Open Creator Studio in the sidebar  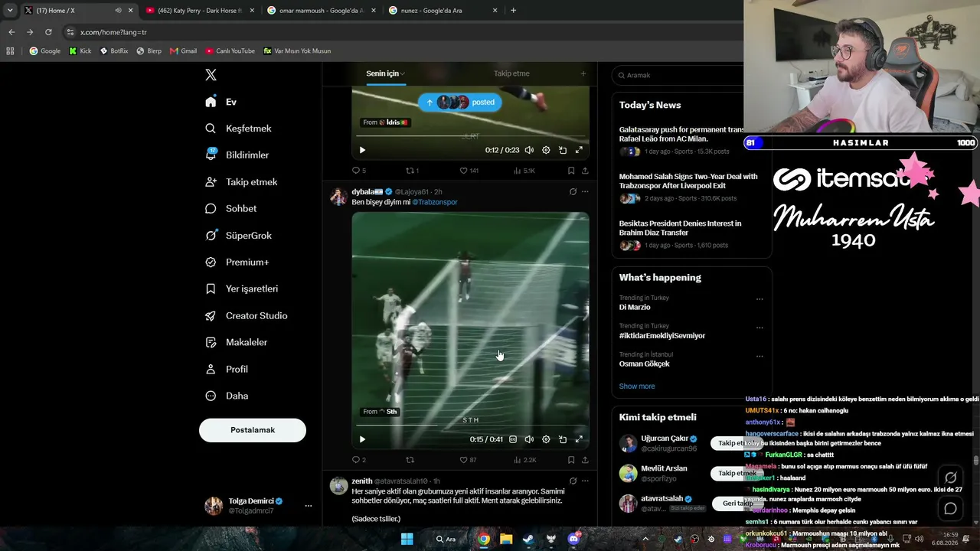[246, 316]
